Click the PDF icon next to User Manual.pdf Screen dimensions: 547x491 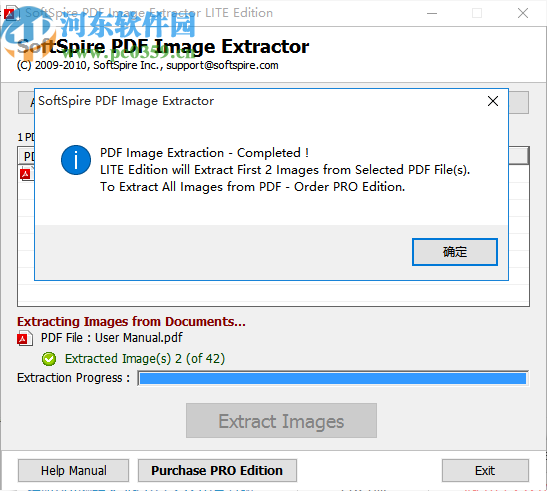[x=25, y=339]
